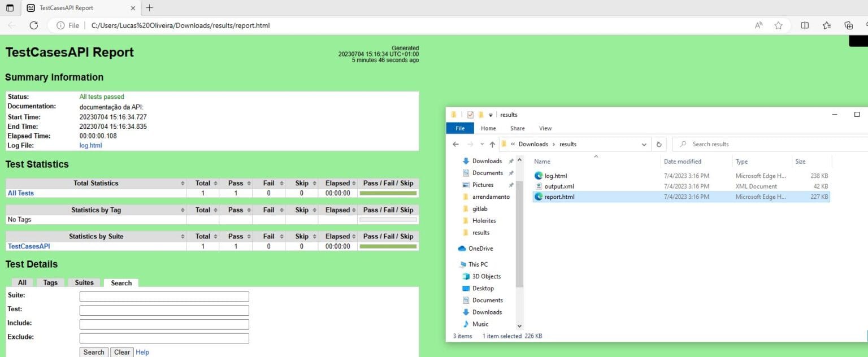Navigate up to Downloads using the up arrow

(x=492, y=144)
